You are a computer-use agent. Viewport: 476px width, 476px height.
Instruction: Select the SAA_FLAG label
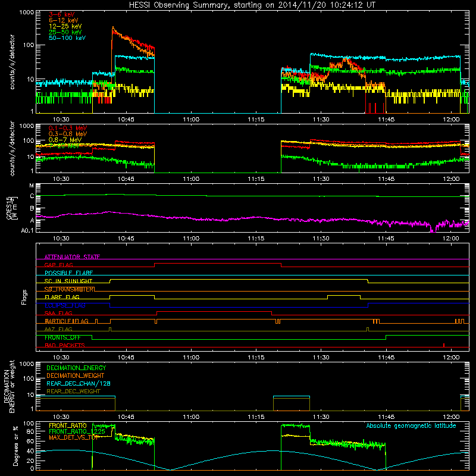[x=58, y=313]
